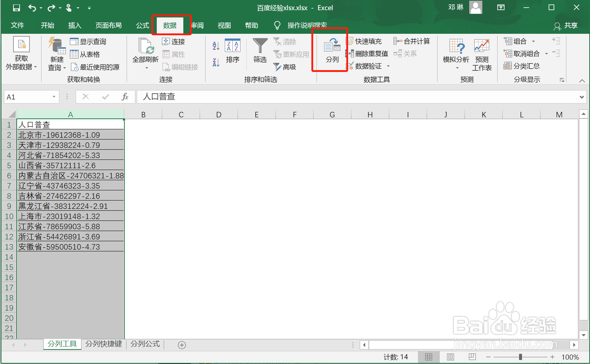Click the touch/mouse mode icon
The width and height of the screenshot is (590, 364).
[x=69, y=8]
